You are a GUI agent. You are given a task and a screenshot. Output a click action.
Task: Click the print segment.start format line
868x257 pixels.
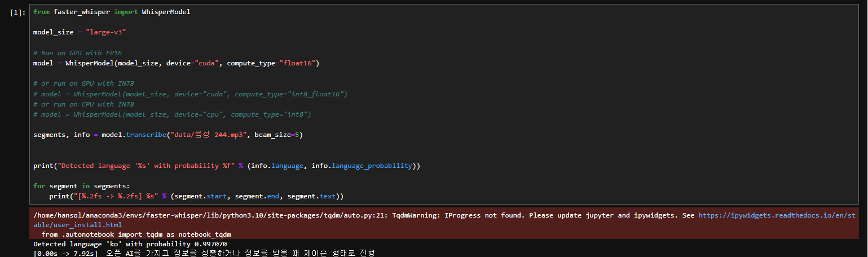point(196,196)
